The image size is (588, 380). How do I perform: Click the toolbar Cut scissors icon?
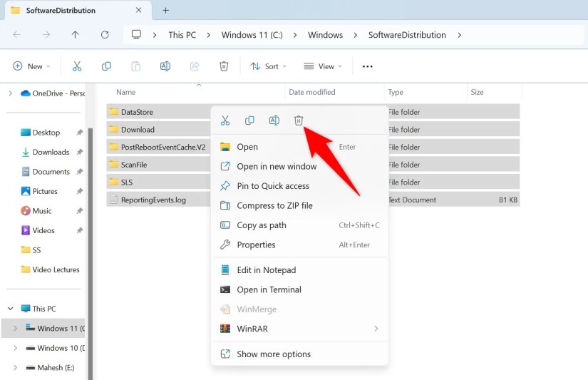click(77, 66)
